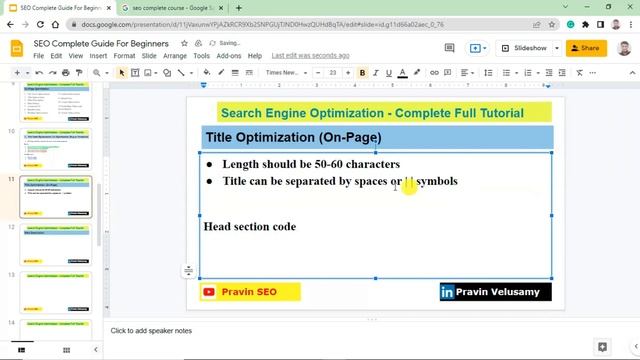Switch to grid view
Viewport: 640px width, 360px height.
point(67,350)
